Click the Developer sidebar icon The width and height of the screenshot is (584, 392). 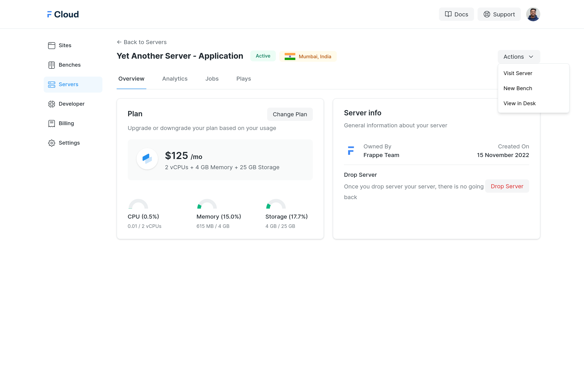coord(51,104)
